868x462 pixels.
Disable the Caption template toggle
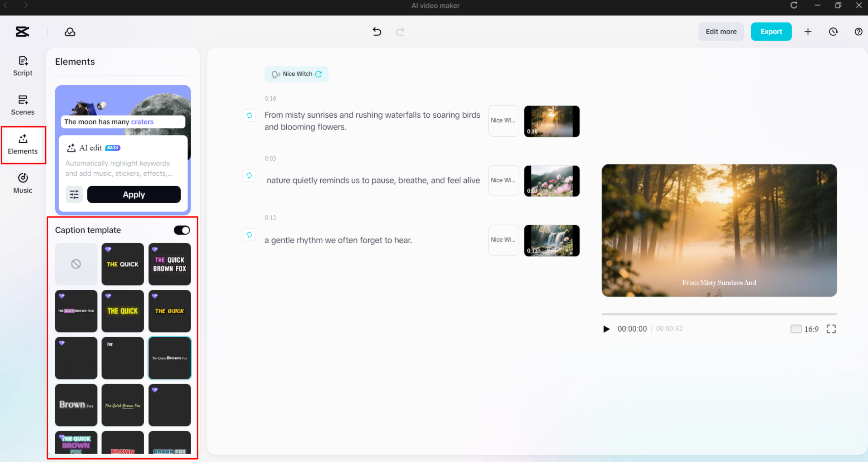pyautogui.click(x=182, y=230)
